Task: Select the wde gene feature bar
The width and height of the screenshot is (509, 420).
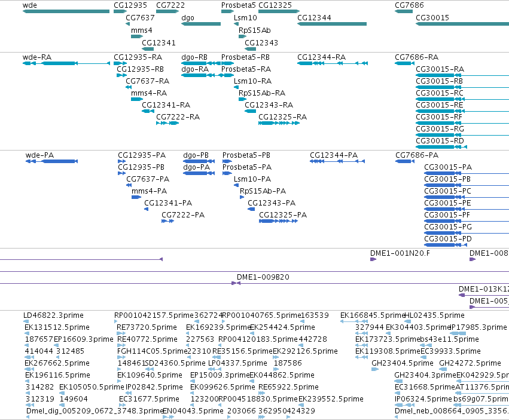Action: [66, 11]
